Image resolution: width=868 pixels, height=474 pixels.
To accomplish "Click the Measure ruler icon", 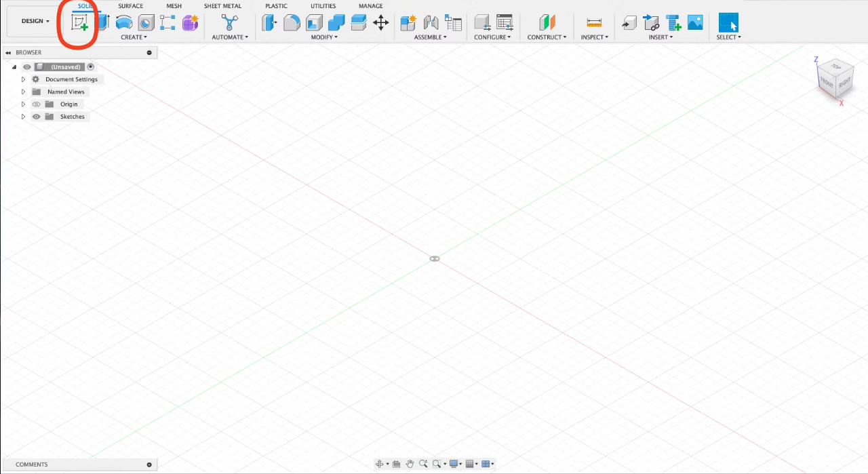I will 594,22.
